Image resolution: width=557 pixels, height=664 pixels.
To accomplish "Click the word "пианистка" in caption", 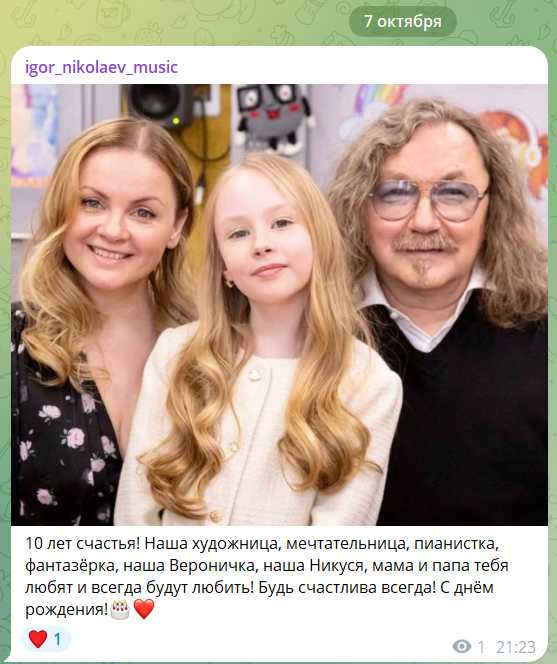I will pos(455,544).
